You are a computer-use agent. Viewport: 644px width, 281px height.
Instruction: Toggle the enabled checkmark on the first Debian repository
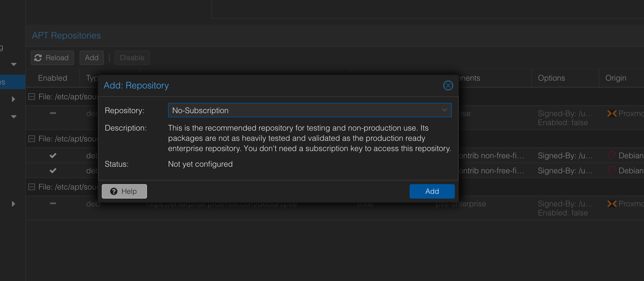53,156
